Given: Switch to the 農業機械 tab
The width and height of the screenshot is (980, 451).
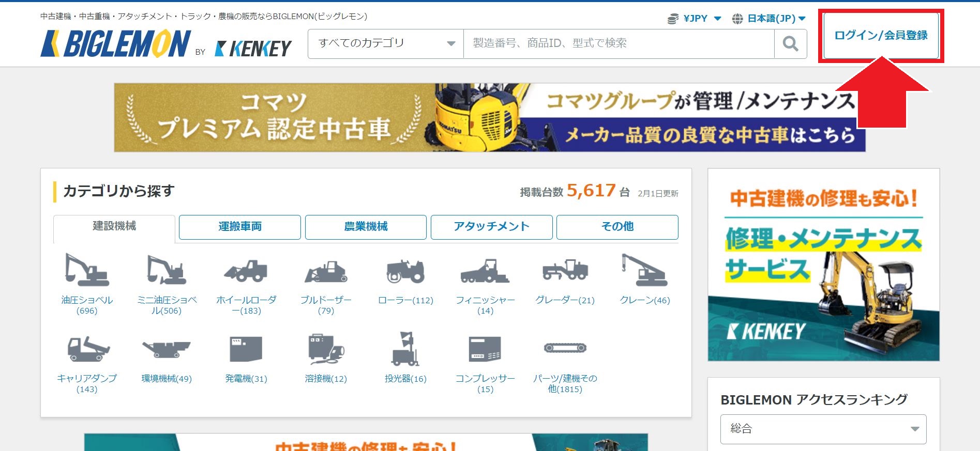Looking at the screenshot, I should [x=366, y=227].
